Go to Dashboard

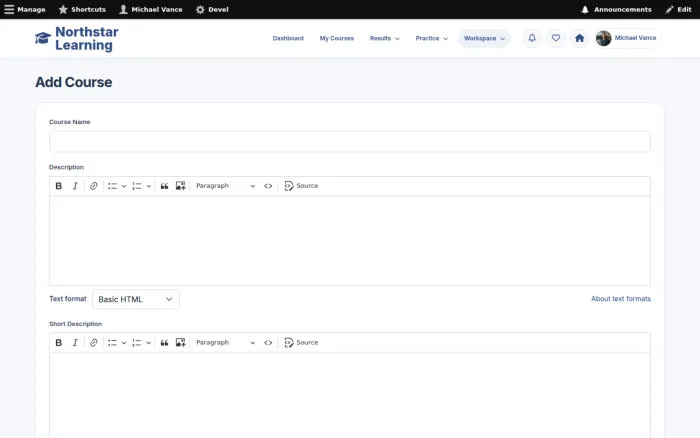[x=288, y=38]
